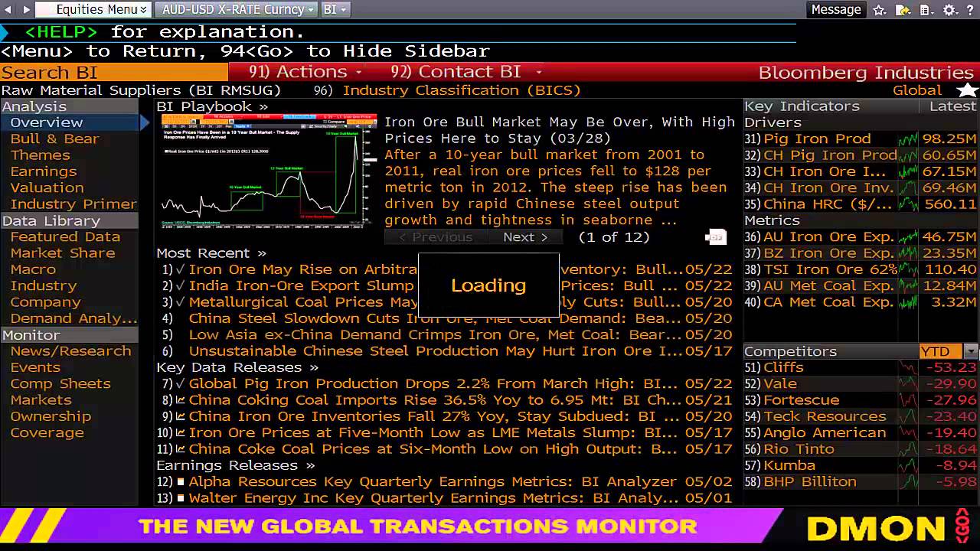Open the settings gear menu
Screen dimensions: 980x551
coord(949,10)
